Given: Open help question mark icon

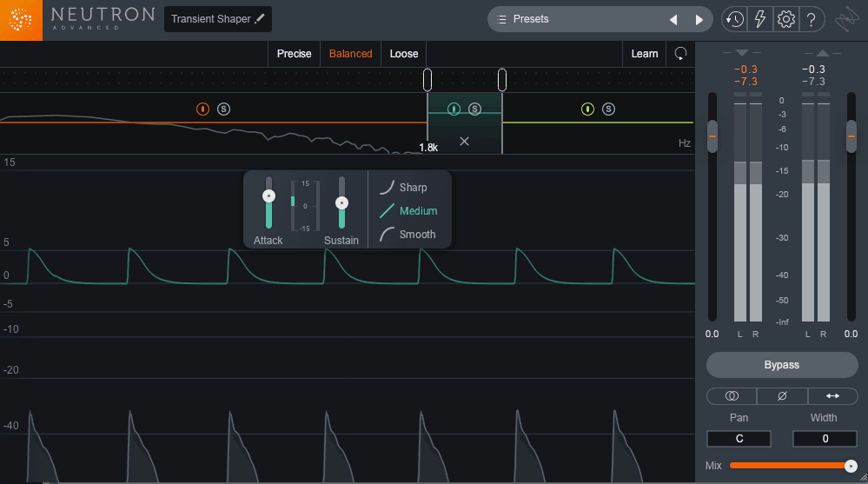Looking at the screenshot, I should click(811, 19).
